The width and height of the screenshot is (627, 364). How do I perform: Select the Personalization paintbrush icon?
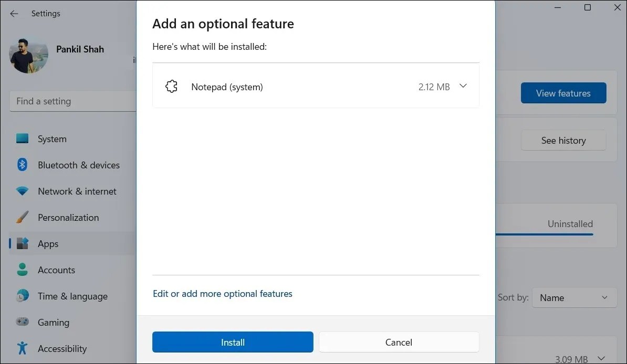(22, 217)
